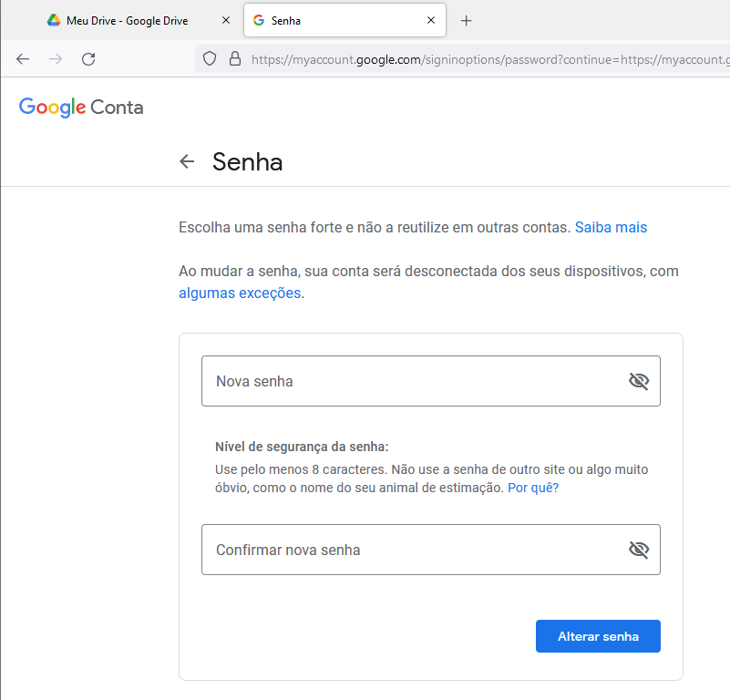This screenshot has width=730, height=700.
Task: Click the Google Drive tab favicon
Action: [x=54, y=20]
